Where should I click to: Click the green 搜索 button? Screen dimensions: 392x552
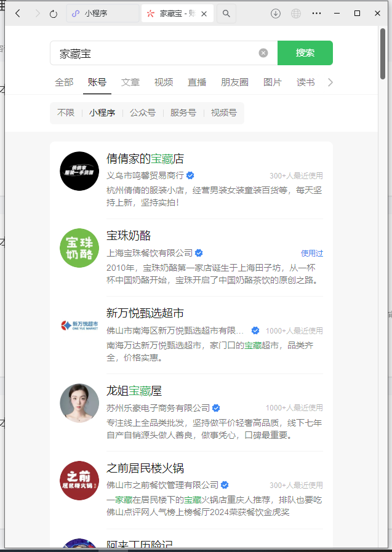click(305, 53)
